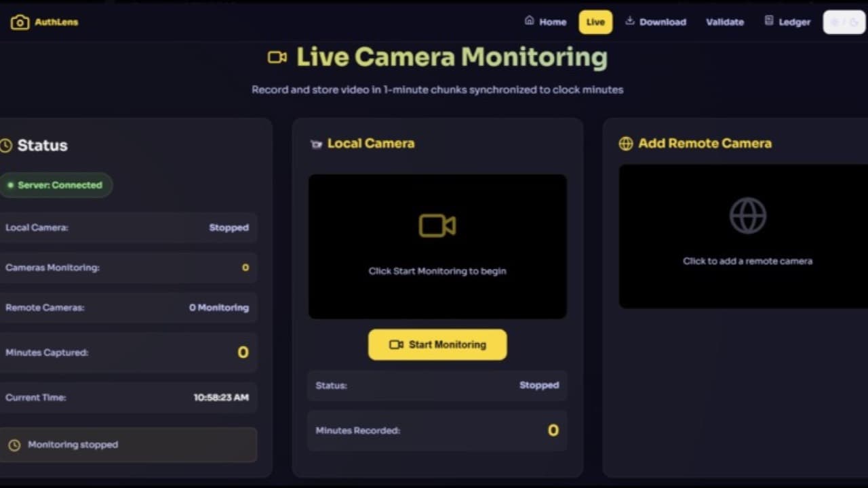Click the Home house icon
This screenshot has width=868, height=488.
[529, 21]
